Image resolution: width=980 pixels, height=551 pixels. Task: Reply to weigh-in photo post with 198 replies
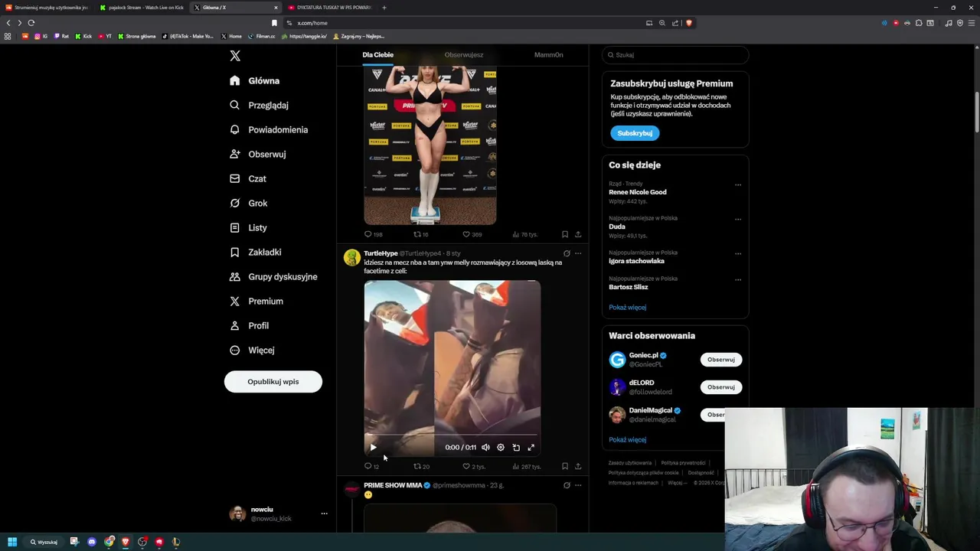tap(373, 234)
